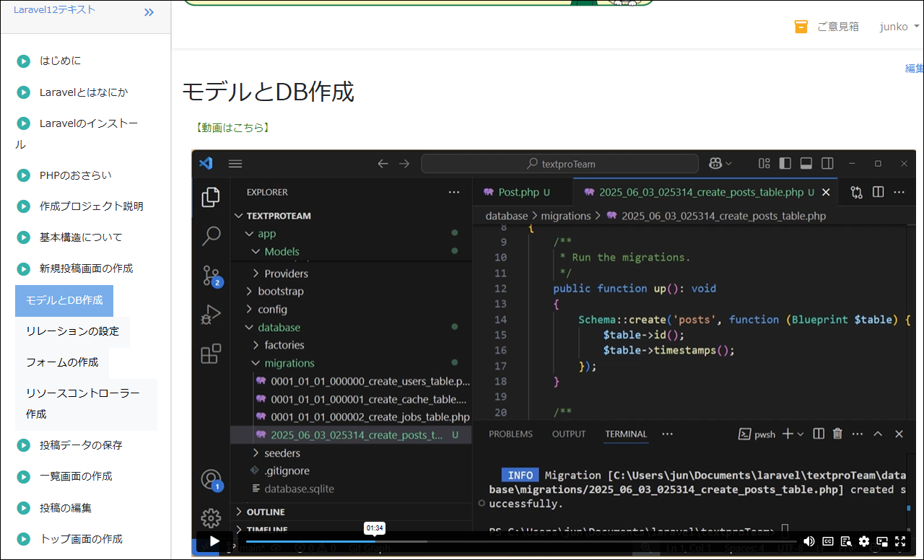Image resolution: width=924 pixels, height=560 pixels.
Task: Select the リレーションの設定 lesson
Action: (72, 331)
